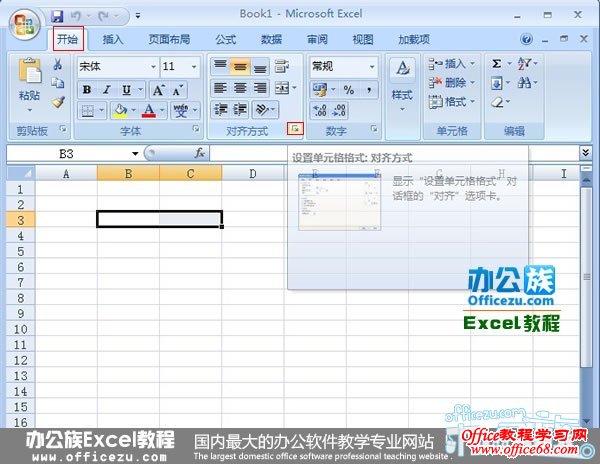Toggle italic formatting
Viewport: 600px width, 464px height.
(107, 90)
